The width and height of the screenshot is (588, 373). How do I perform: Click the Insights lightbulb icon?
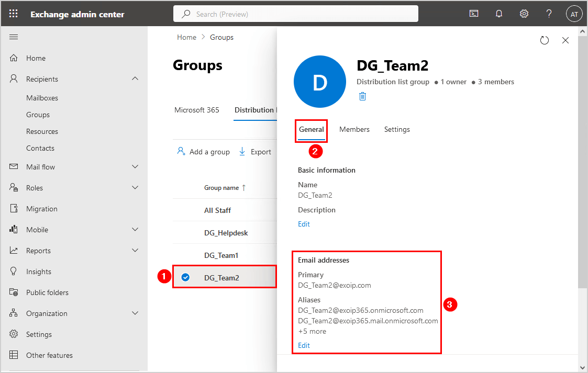click(x=14, y=271)
